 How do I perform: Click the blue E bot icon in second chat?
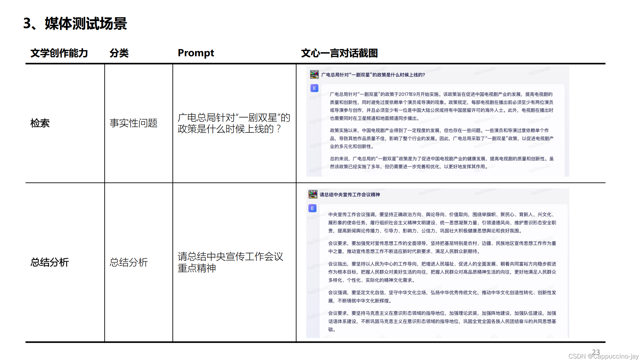pyautogui.click(x=312, y=208)
